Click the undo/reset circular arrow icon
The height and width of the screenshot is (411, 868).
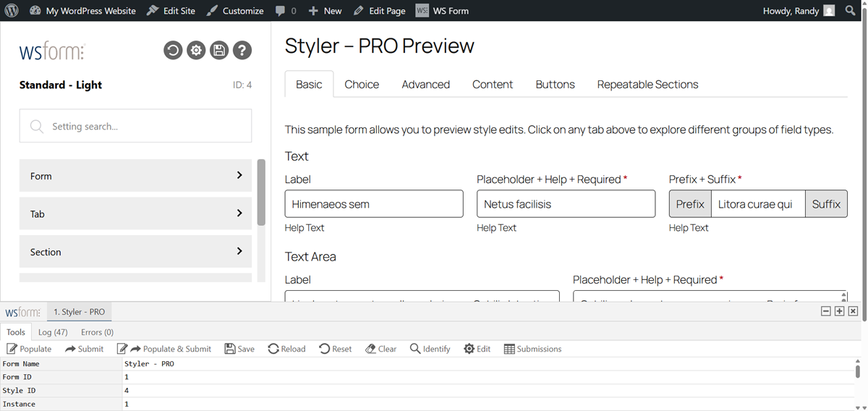click(x=173, y=50)
